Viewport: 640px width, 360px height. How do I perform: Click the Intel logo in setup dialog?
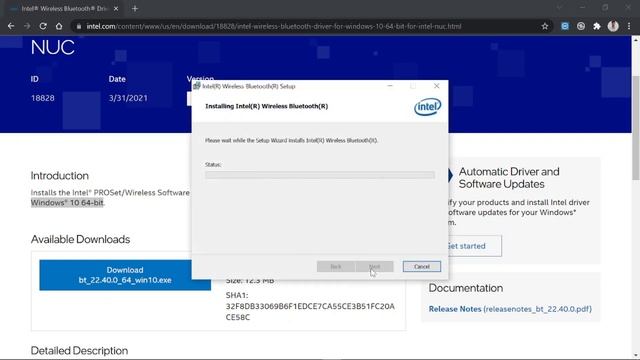(x=427, y=107)
